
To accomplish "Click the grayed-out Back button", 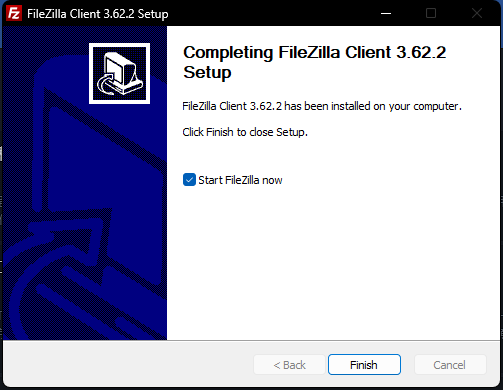I will 289,365.
